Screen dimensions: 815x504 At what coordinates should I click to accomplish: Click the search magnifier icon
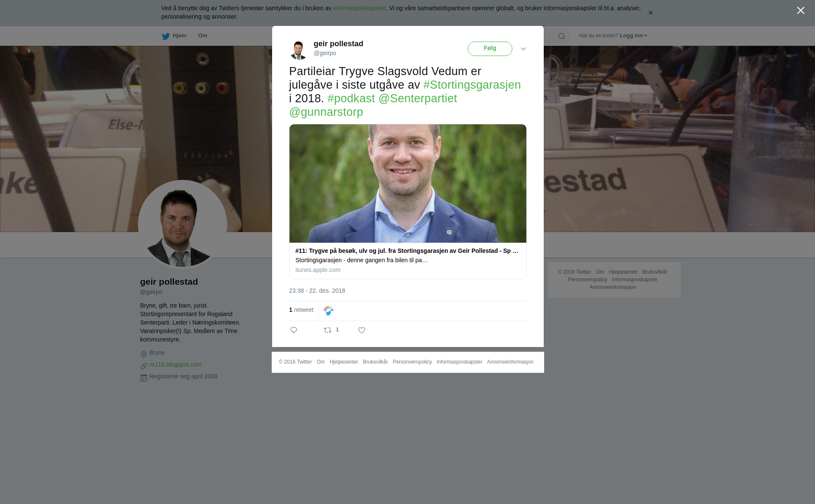point(562,36)
